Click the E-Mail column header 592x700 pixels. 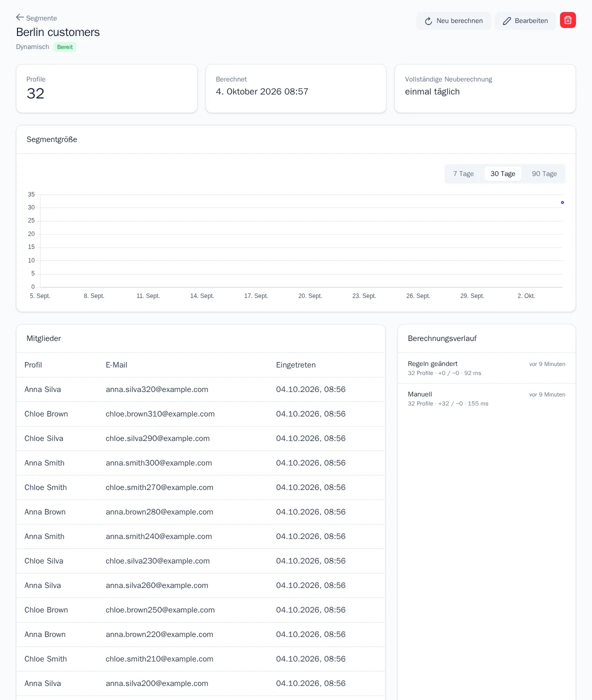click(x=116, y=365)
